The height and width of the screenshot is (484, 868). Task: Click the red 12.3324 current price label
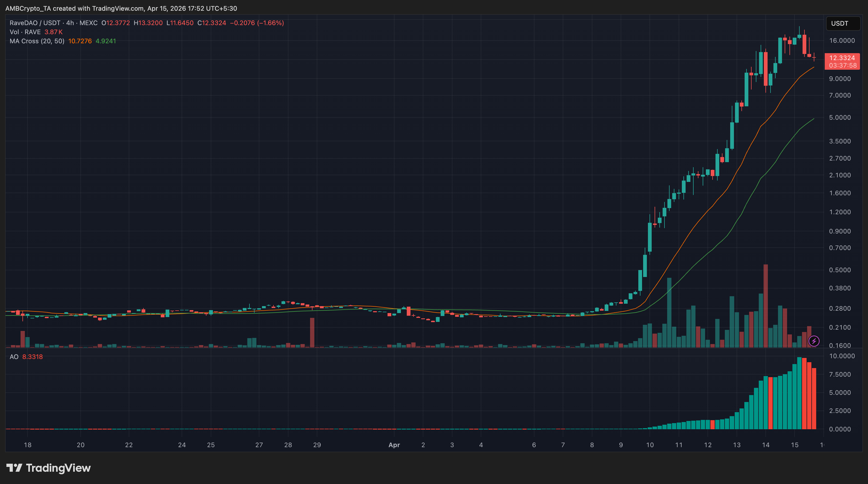click(x=842, y=58)
